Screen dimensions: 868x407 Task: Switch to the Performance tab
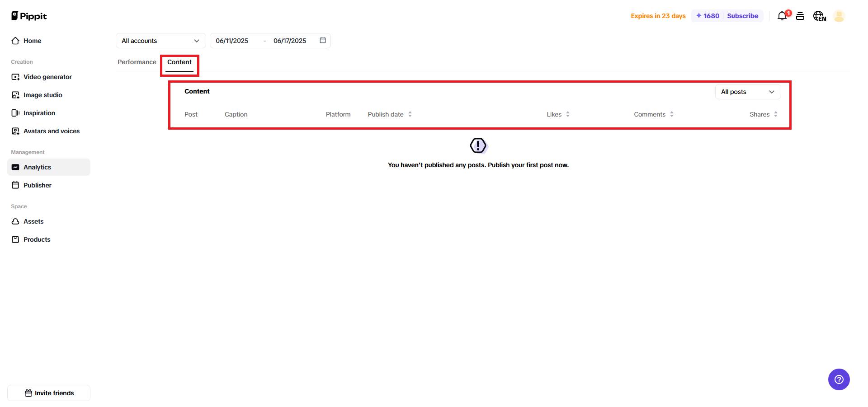(x=137, y=62)
